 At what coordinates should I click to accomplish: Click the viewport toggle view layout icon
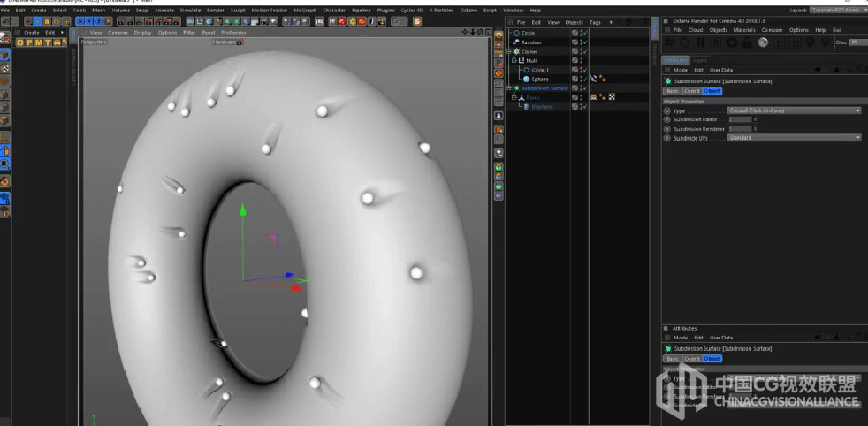pos(488,32)
